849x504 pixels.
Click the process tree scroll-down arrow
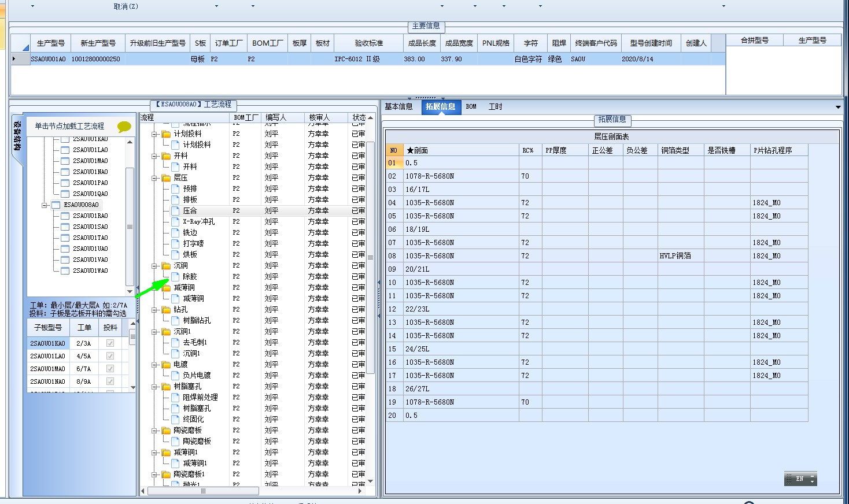coord(371,481)
